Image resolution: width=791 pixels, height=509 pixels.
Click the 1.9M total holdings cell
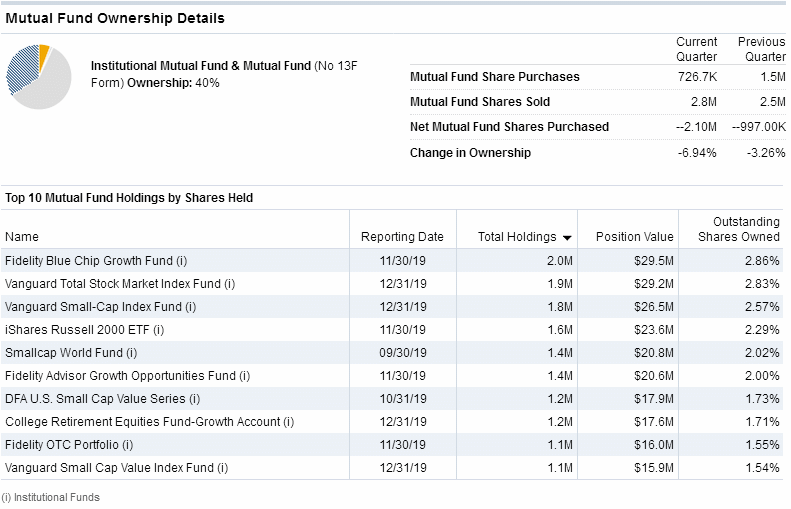click(560, 284)
